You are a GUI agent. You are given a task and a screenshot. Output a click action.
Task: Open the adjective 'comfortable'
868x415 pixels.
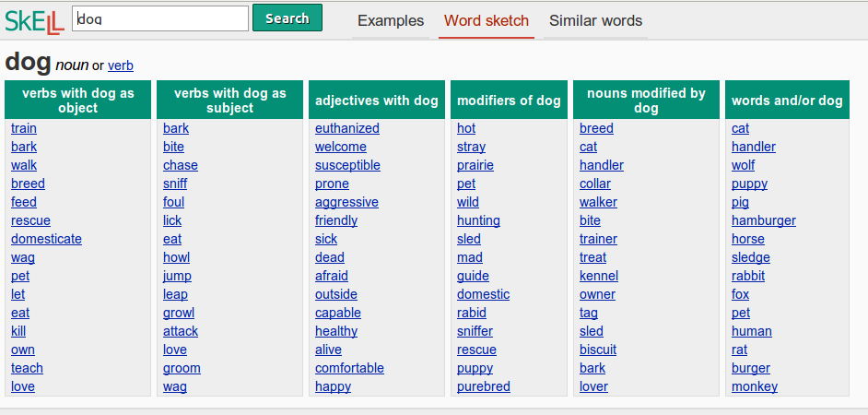(350, 368)
